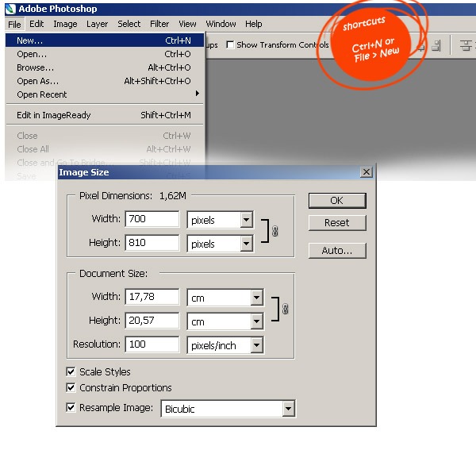Choose Edit in ImageReady

pos(105,115)
